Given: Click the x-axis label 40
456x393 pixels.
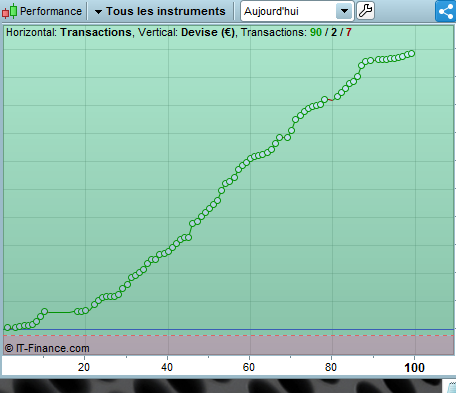Looking at the screenshot, I should 167,367.
